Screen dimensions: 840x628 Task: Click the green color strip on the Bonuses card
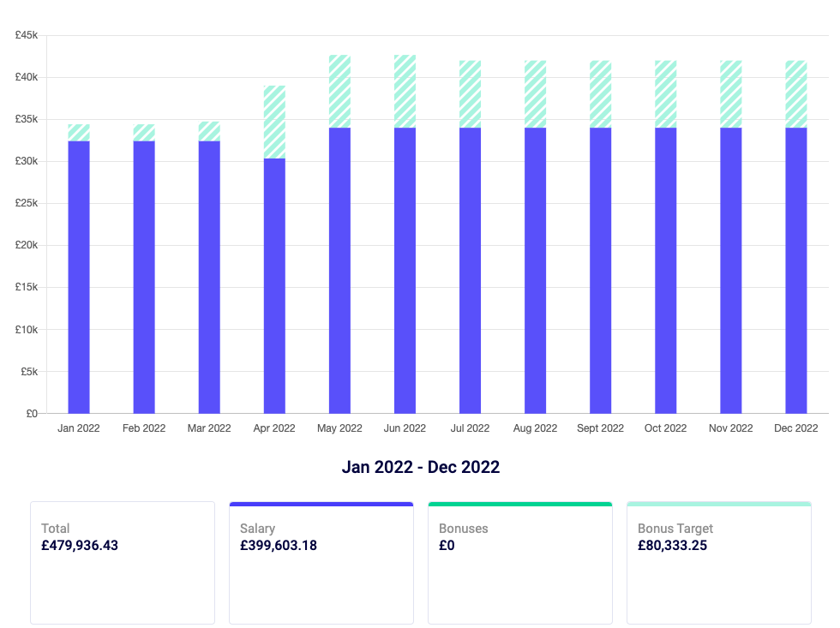[520, 504]
